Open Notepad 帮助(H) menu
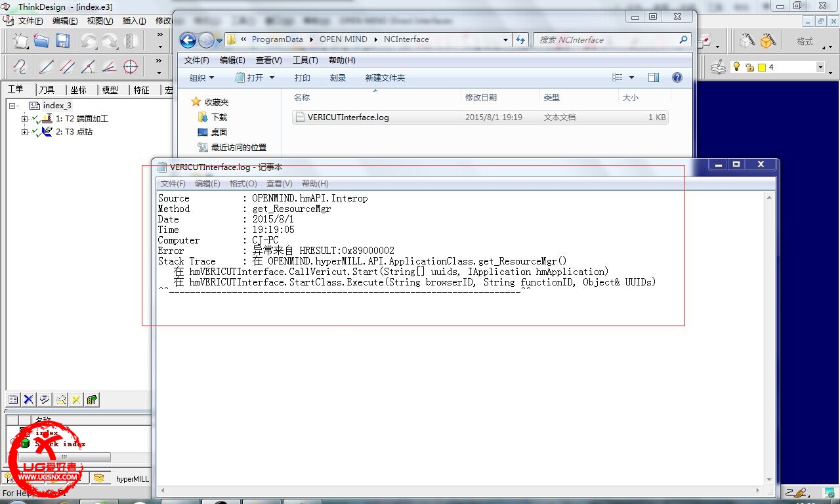 [x=315, y=184]
